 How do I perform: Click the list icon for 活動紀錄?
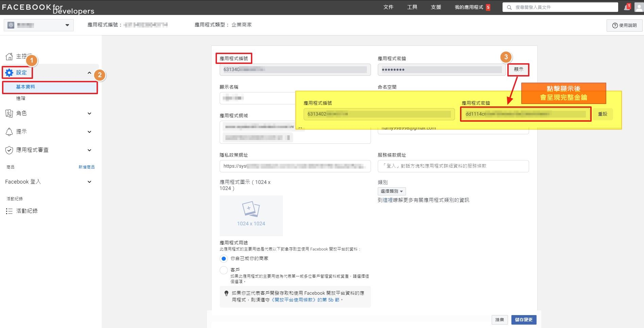click(x=9, y=211)
